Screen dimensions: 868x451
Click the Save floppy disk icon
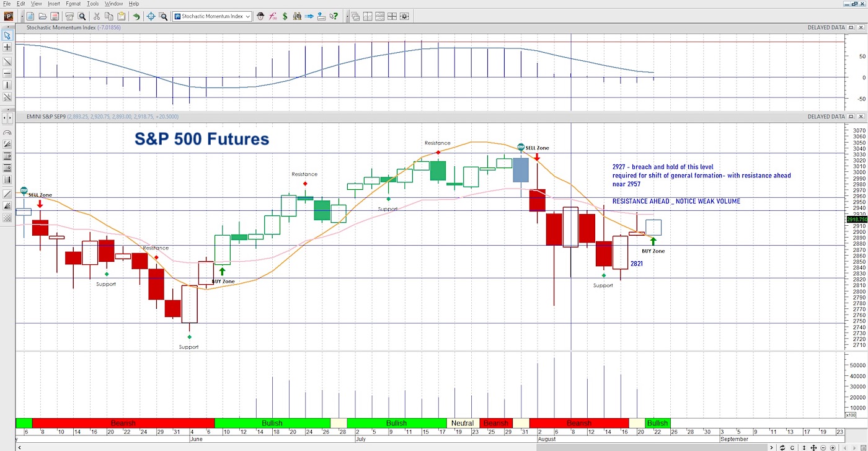pos(55,16)
